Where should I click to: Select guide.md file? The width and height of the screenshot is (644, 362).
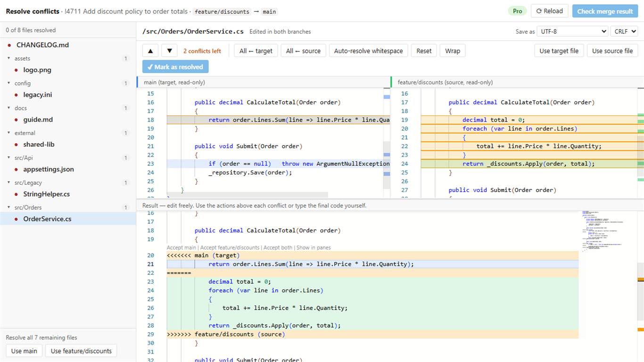pos(68,120)
